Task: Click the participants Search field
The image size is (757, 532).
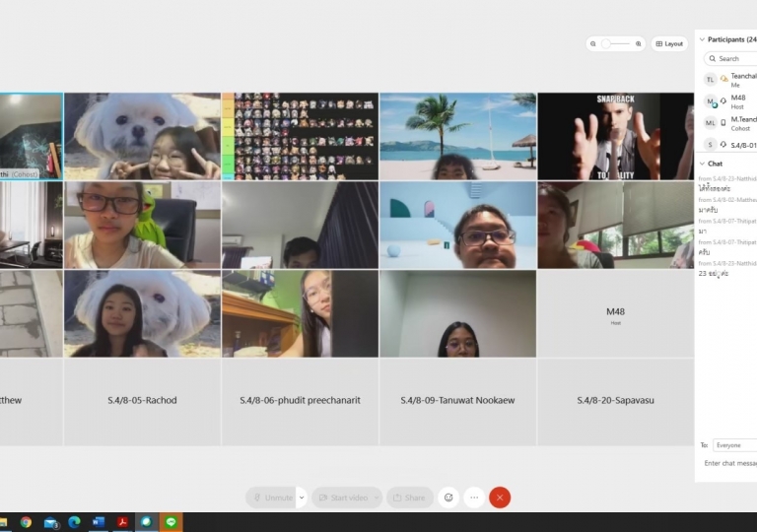Action: 730,58
